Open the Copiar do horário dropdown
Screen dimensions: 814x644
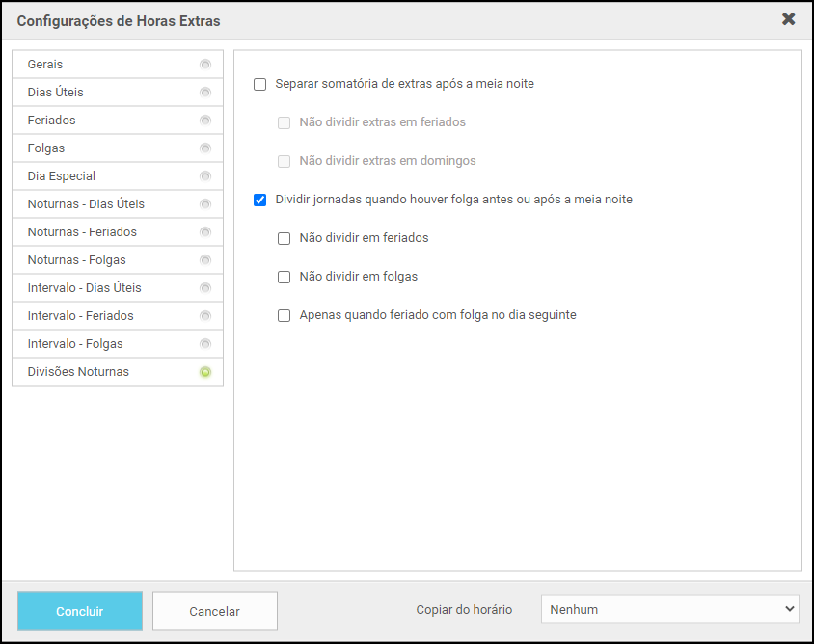pyautogui.click(x=669, y=609)
